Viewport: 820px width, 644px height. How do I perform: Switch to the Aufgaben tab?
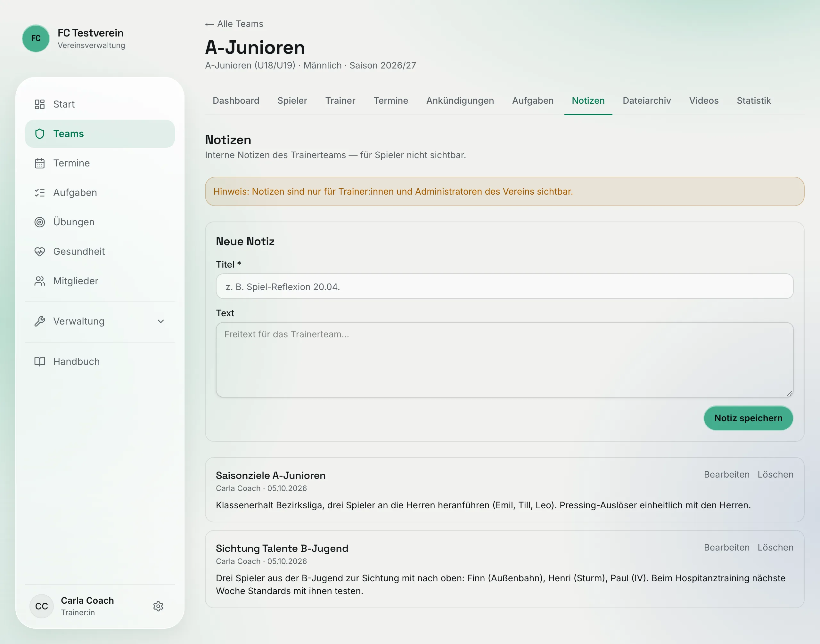pos(533,101)
